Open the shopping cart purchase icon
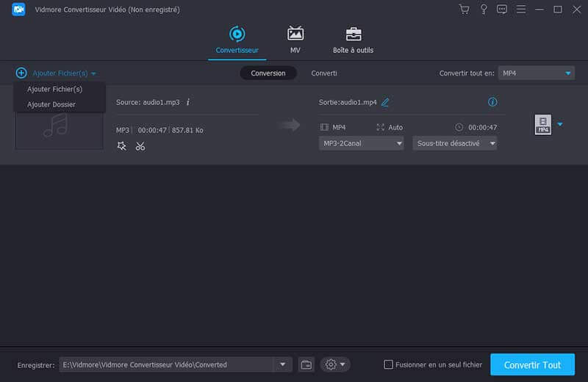Viewport: 588px width, 382px height. [x=465, y=10]
